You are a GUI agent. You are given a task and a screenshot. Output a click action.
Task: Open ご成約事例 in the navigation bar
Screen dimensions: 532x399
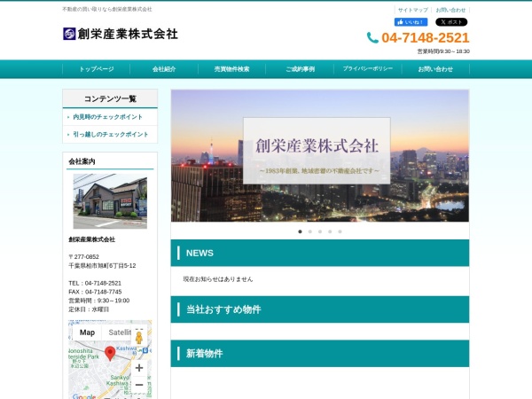(x=300, y=69)
